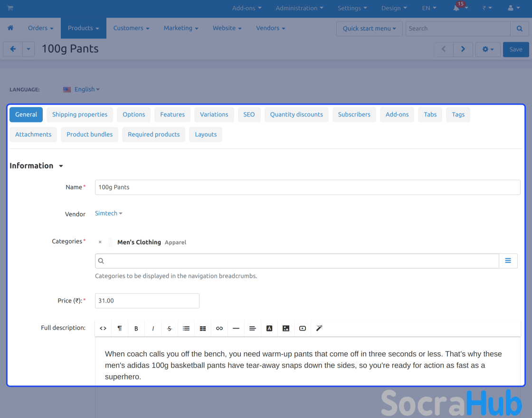Image resolution: width=532 pixels, height=418 pixels.
Task: Click the Price input field
Action: tap(147, 301)
